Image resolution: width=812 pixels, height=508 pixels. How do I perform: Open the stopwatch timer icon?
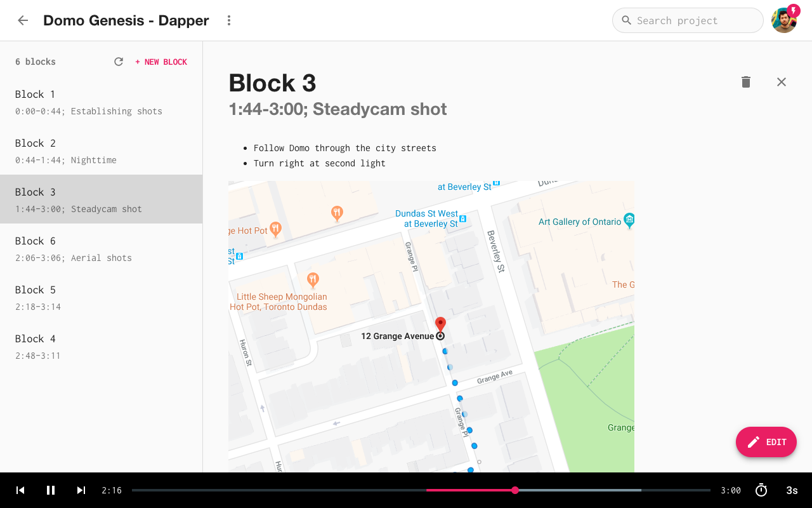tap(761, 490)
